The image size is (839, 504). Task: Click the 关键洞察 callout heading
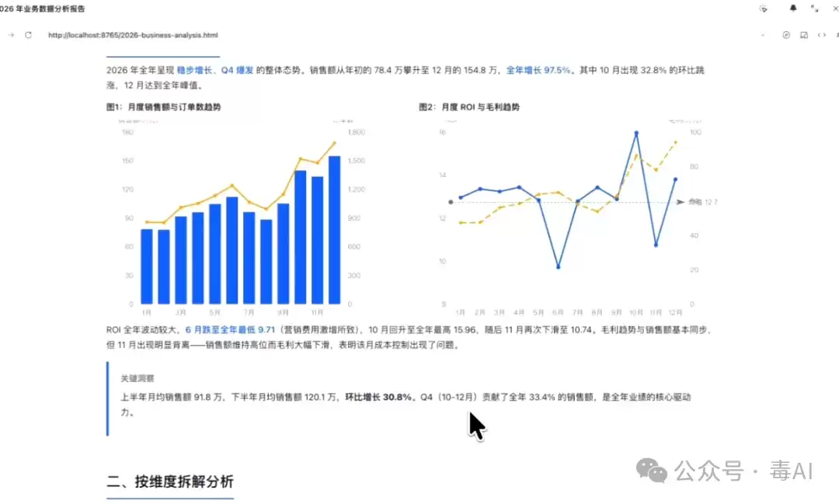[x=138, y=378]
